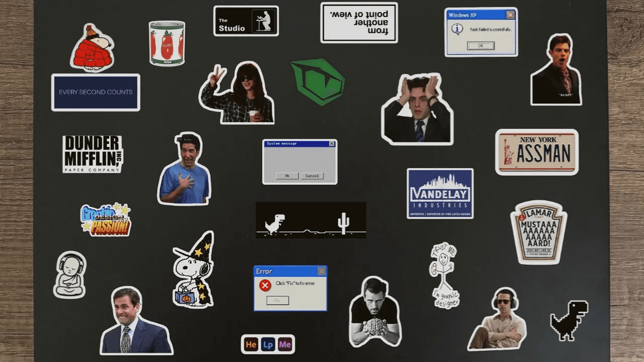Close the Error dialog sticker
Image resolution: width=644 pixels, height=362 pixels.
pos(321,271)
